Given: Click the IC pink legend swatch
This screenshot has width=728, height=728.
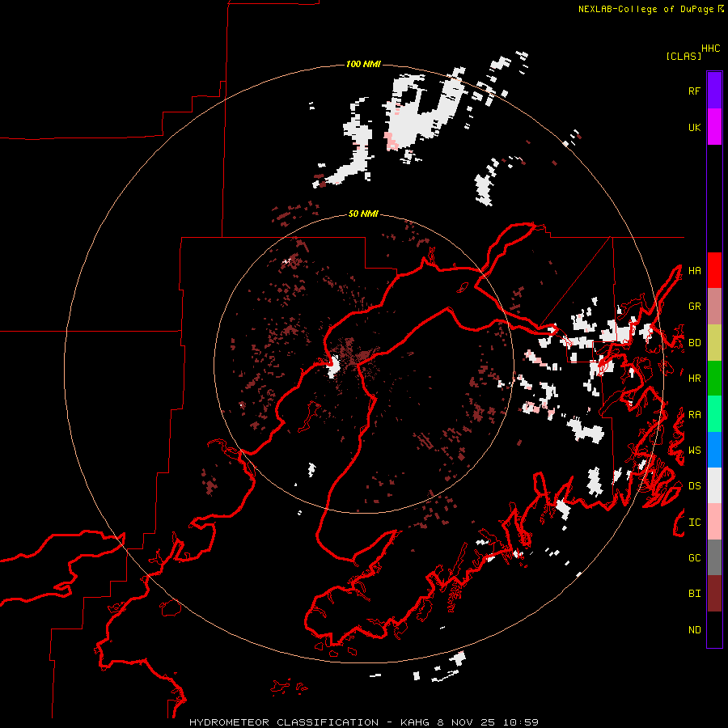Looking at the screenshot, I should (x=714, y=522).
